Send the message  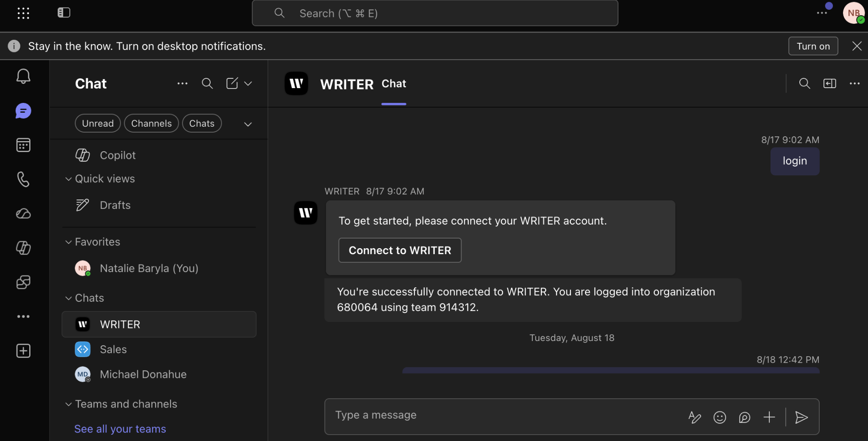click(x=801, y=417)
